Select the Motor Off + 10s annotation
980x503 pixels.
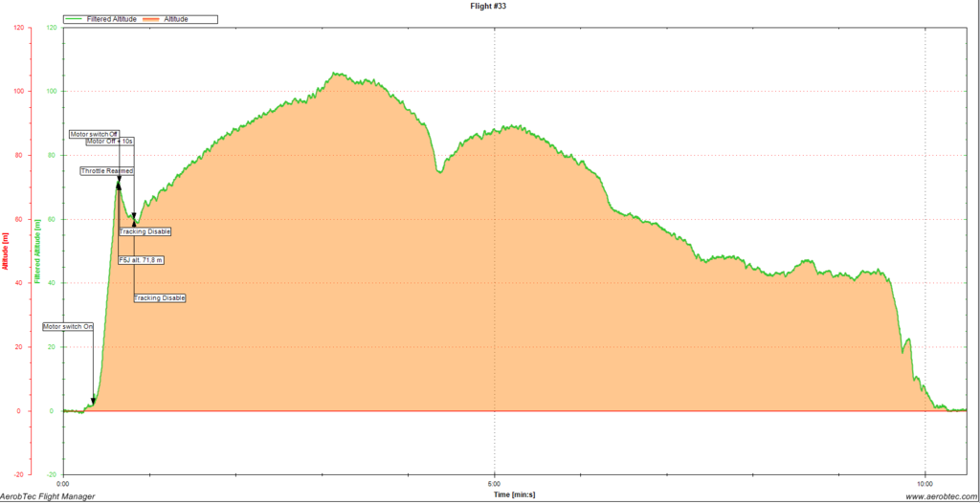tap(110, 142)
